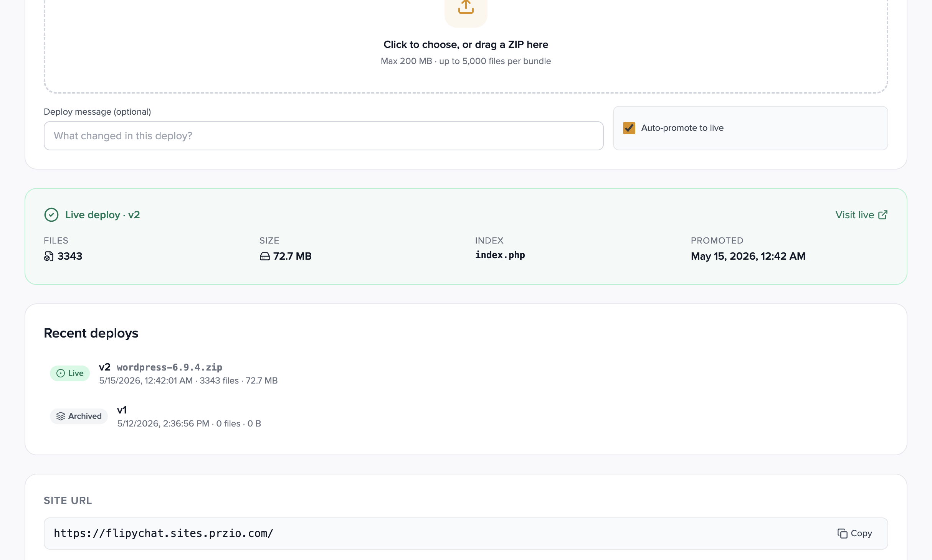The image size is (932, 560).
Task: Click the index.php value
Action: pyautogui.click(x=500, y=255)
